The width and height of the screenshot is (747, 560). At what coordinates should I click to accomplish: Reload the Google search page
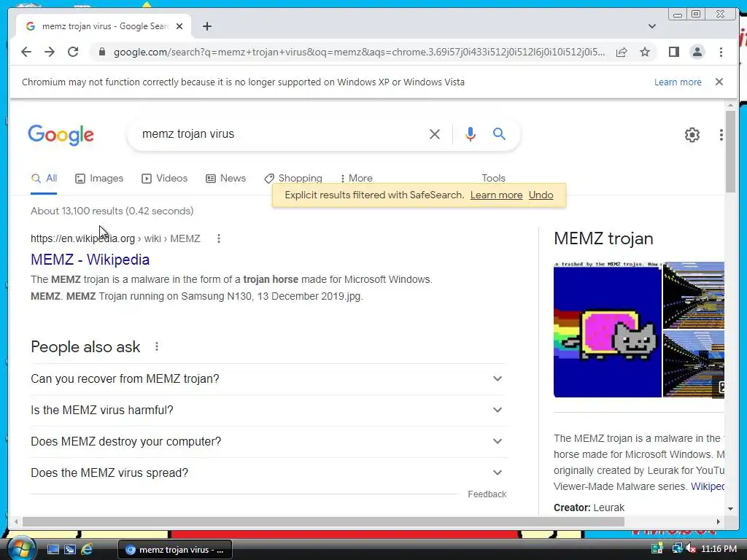coord(73,52)
